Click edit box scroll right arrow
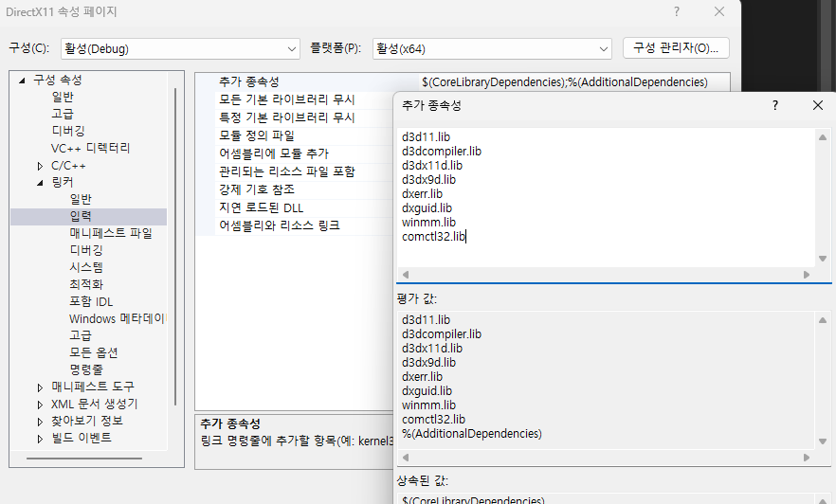 click(806, 275)
